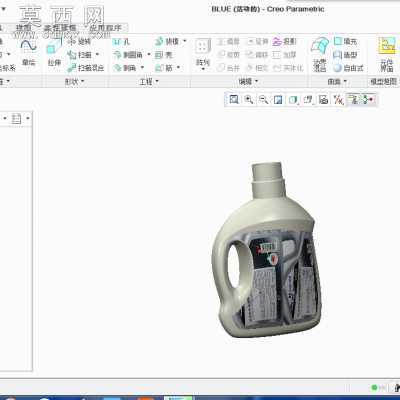Click the Trim (修剪) button
This screenshot has width=400, height=400.
[229, 55]
